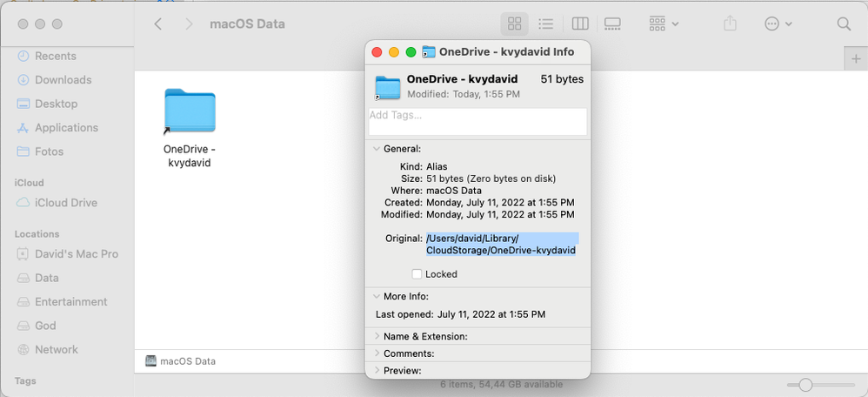This screenshot has height=397, width=868.
Task: Go forward with the Finder forward arrow
Action: point(190,24)
